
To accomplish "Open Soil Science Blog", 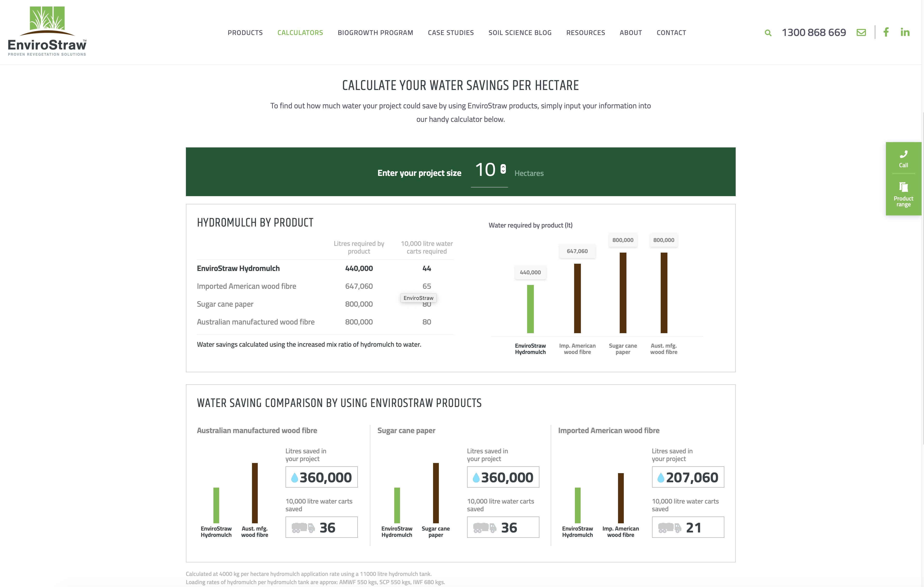I will point(520,33).
